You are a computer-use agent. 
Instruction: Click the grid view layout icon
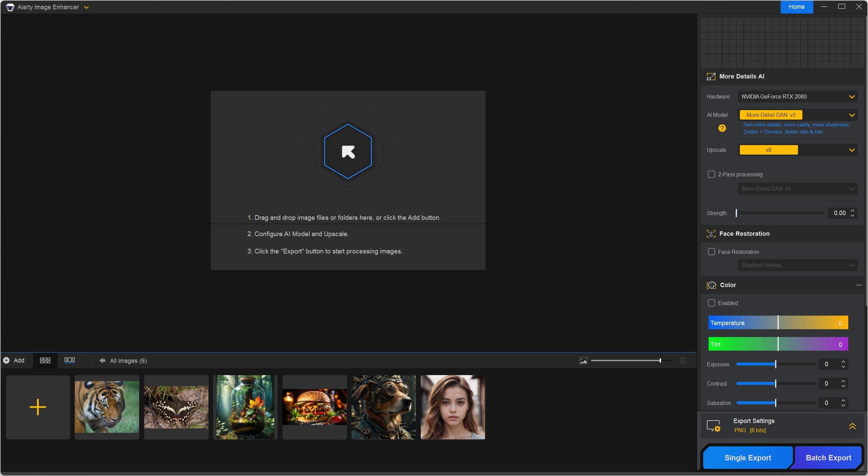[45, 360]
